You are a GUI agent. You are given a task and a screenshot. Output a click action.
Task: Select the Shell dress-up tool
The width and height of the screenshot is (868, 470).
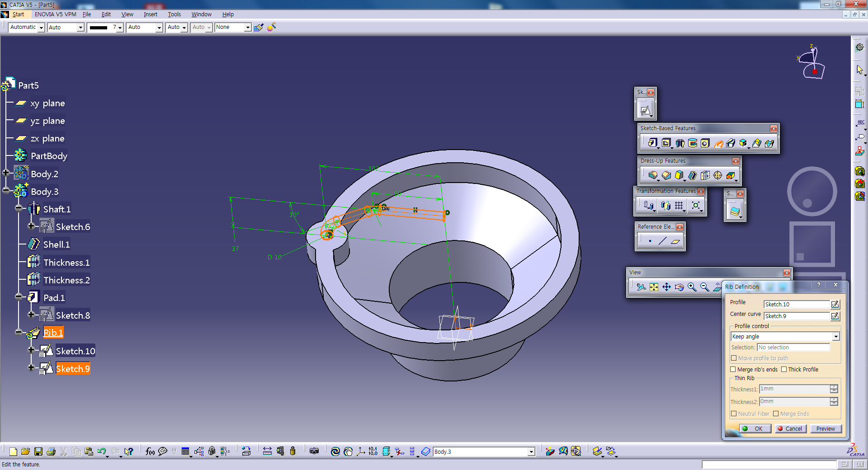[693, 175]
